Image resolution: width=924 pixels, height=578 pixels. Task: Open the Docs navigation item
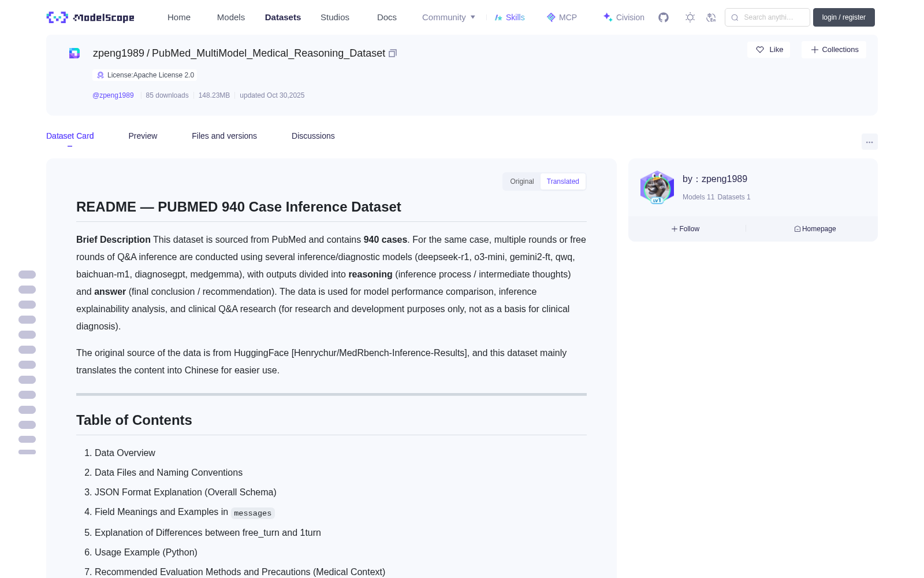387,17
